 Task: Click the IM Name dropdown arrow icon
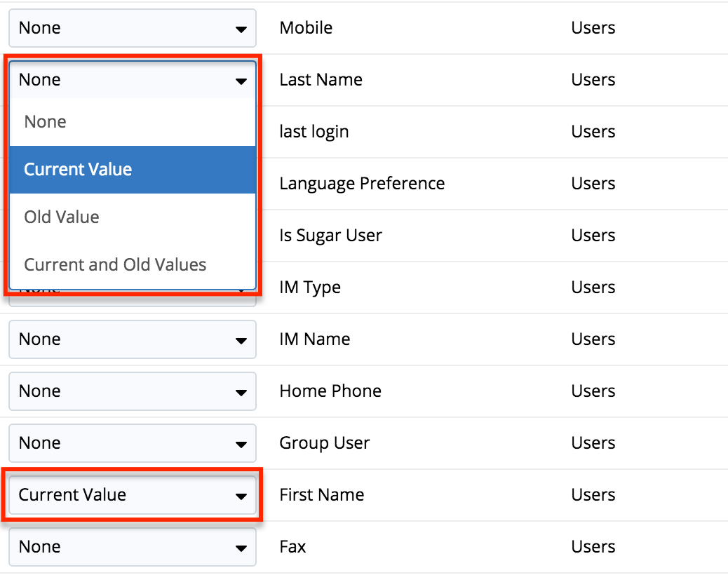[x=241, y=340]
